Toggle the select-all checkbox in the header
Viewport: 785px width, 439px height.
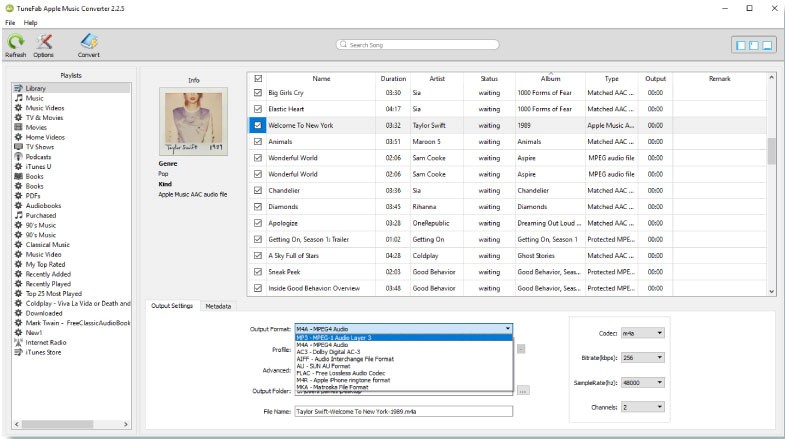258,78
